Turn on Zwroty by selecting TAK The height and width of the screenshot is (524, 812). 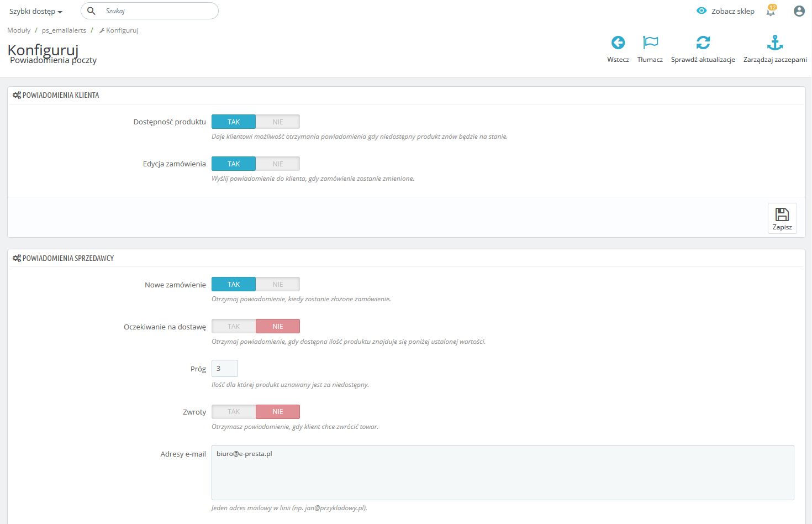234,412
